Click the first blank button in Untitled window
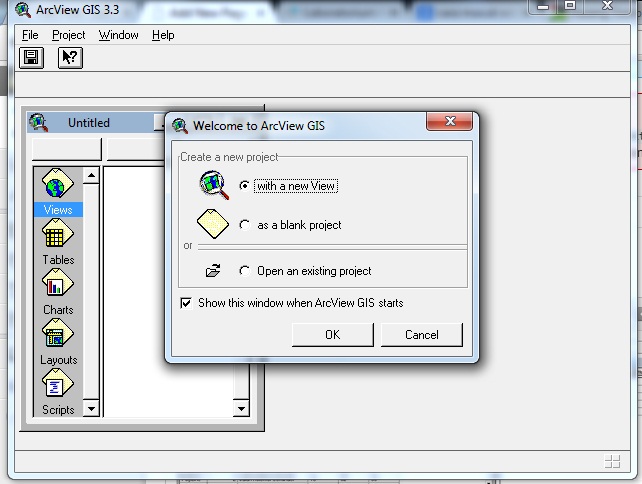 [x=66, y=149]
